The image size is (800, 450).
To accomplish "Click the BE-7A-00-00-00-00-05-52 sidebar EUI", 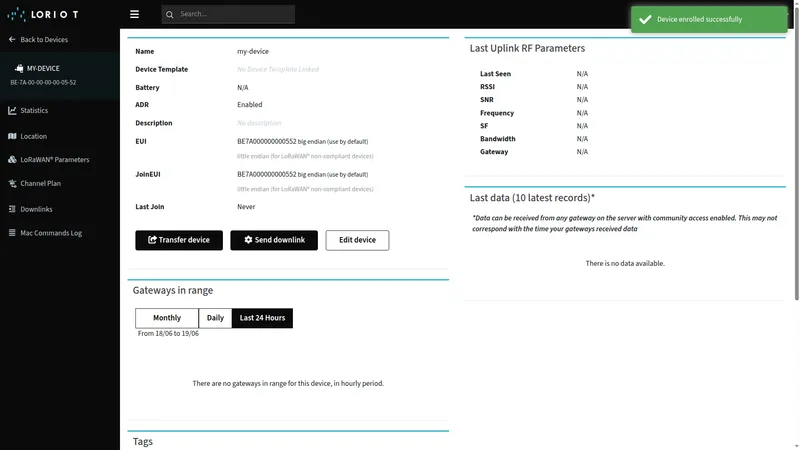I will (x=43, y=82).
